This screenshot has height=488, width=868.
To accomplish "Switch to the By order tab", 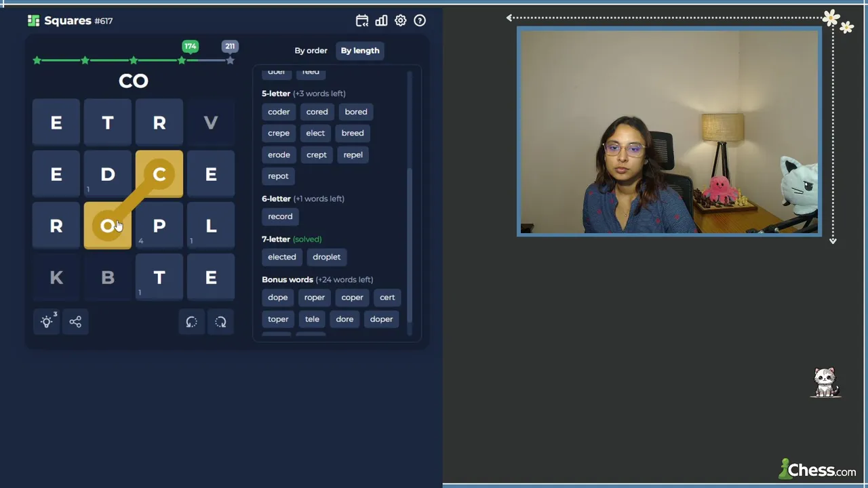I will 311,51.
